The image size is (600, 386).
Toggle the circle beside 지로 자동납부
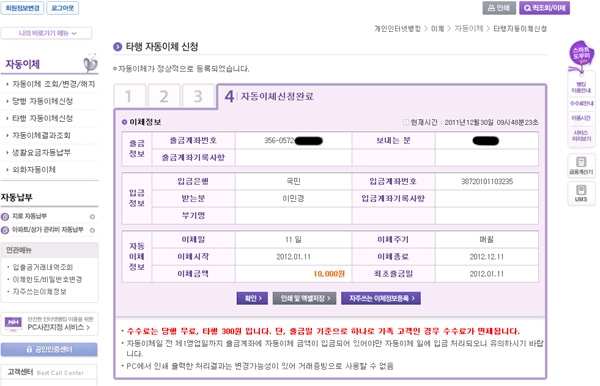tap(92, 217)
